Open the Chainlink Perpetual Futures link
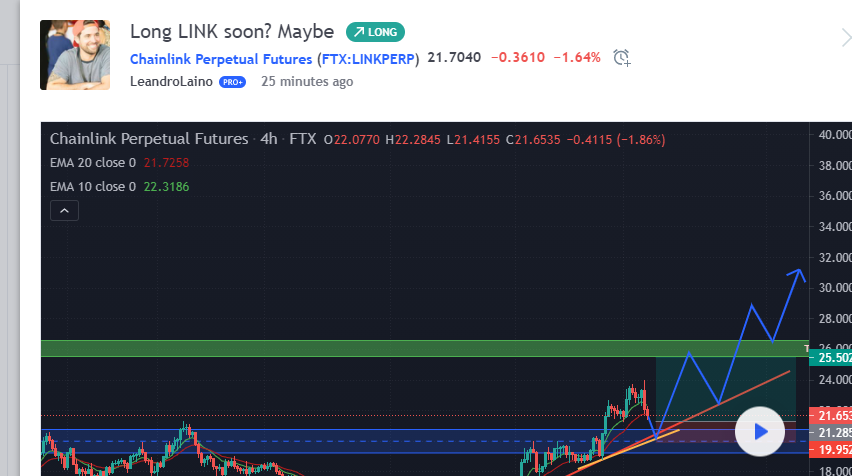Screen dimensions: 852x476 pyautogui.click(x=221, y=59)
